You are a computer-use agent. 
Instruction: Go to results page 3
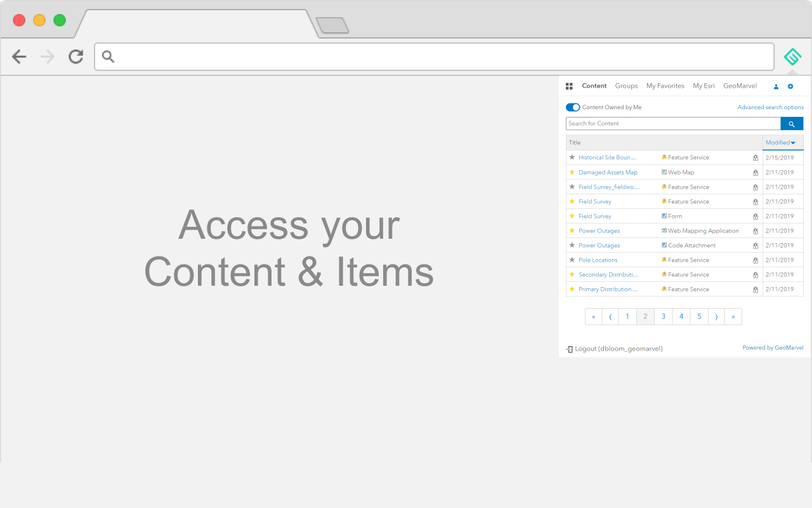click(663, 317)
